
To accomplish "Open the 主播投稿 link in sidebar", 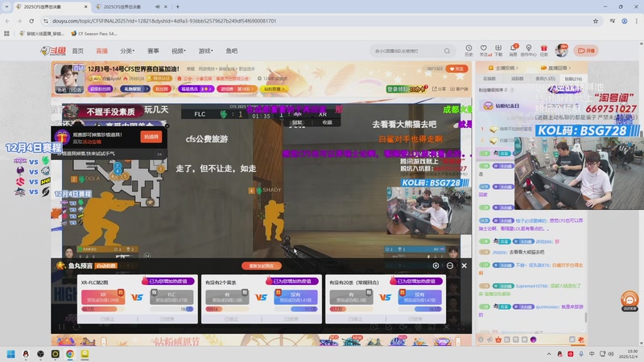I will pos(502,68).
